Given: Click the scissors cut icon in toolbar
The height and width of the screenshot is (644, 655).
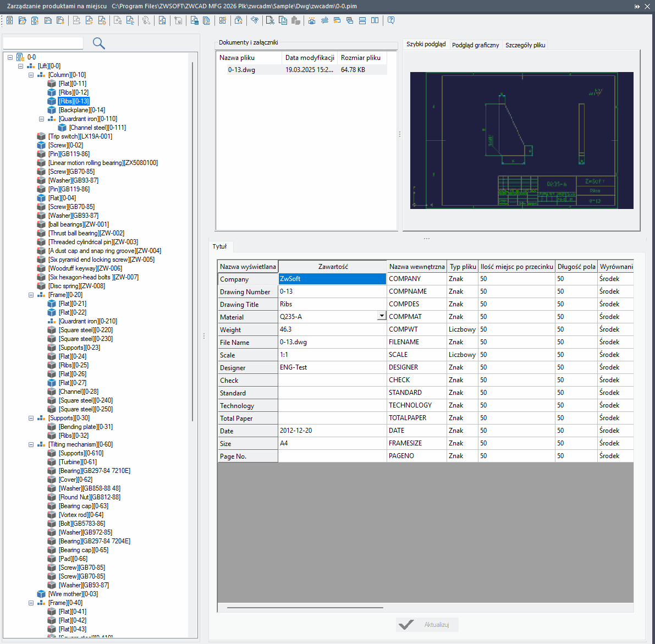Looking at the screenshot, I should click(270, 20).
